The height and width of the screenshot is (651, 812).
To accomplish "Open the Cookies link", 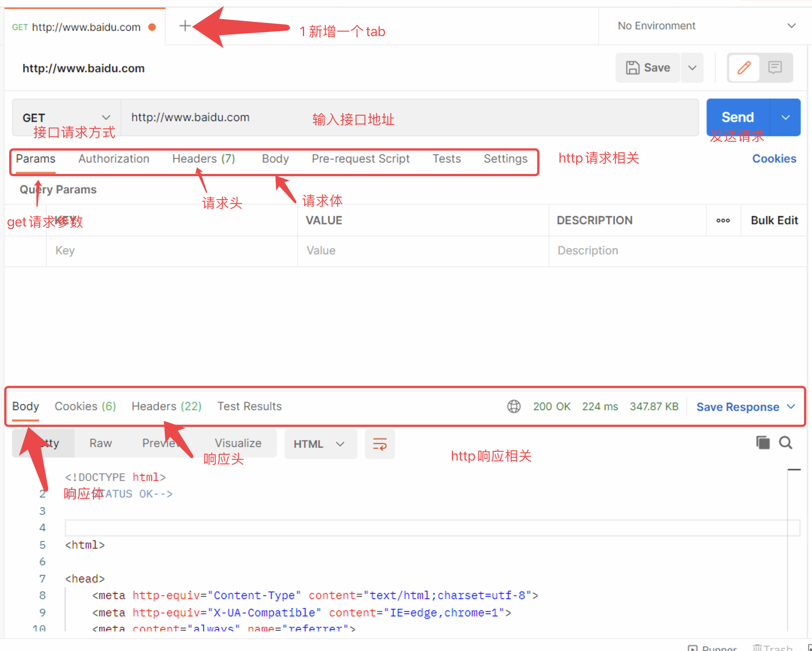I will tap(774, 158).
